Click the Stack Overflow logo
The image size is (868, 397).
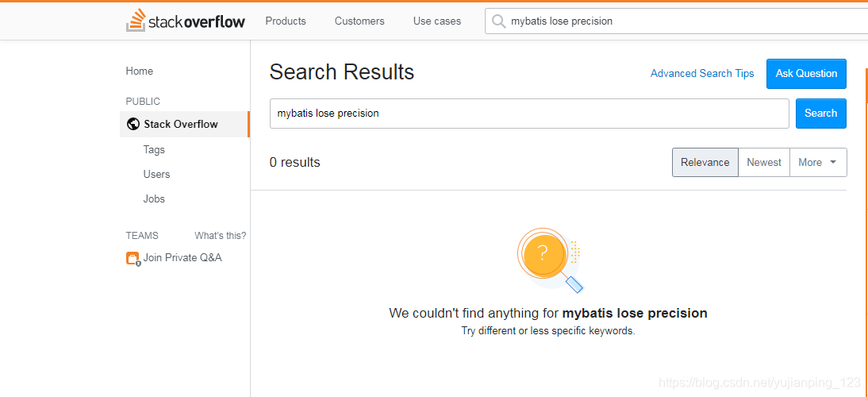(x=186, y=21)
